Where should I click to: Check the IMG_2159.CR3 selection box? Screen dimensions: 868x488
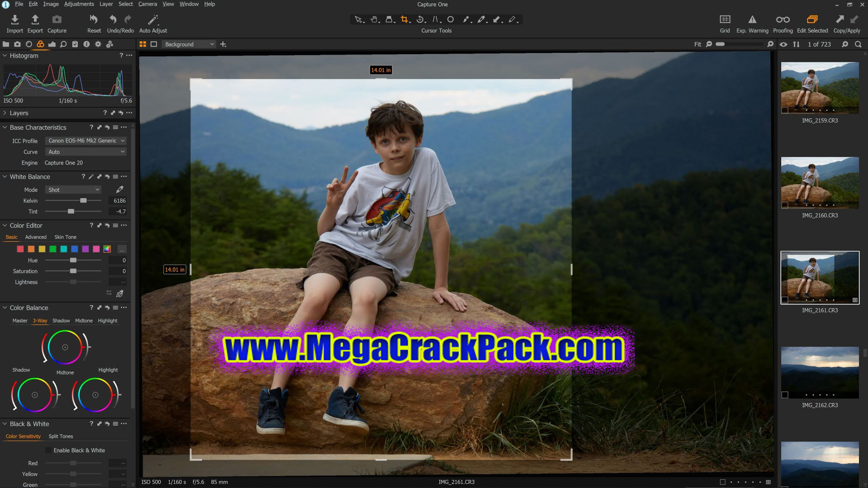[x=785, y=110]
